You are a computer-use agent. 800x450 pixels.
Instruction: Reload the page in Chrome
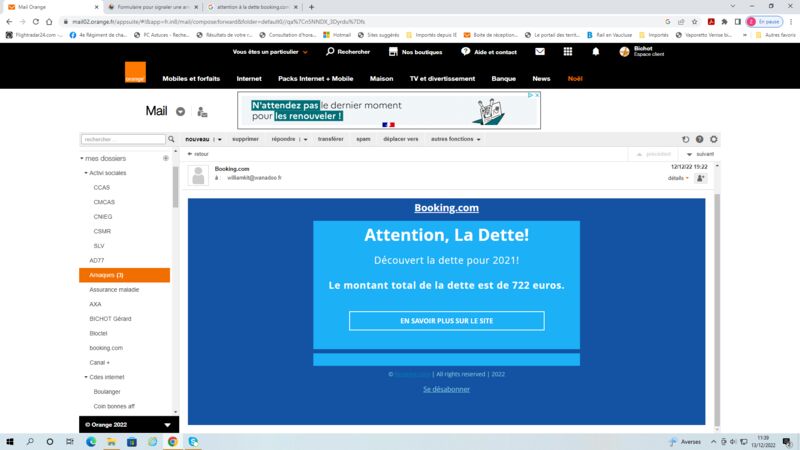click(36, 21)
